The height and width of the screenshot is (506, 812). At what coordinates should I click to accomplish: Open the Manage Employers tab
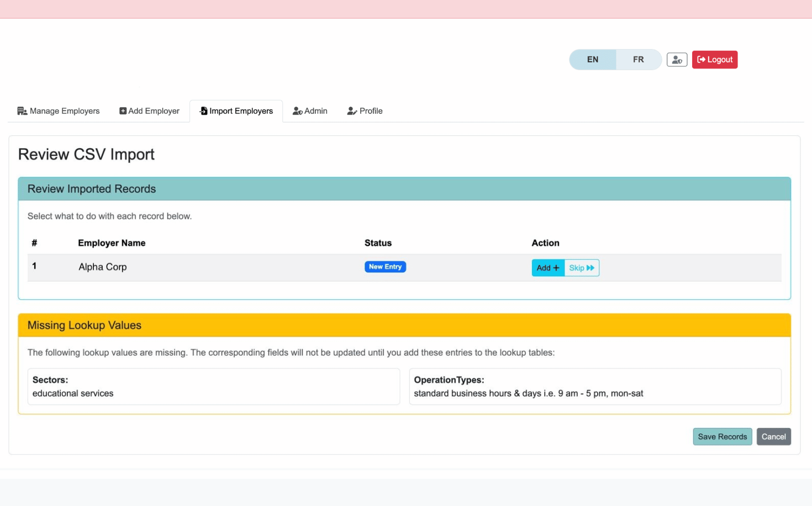click(58, 110)
